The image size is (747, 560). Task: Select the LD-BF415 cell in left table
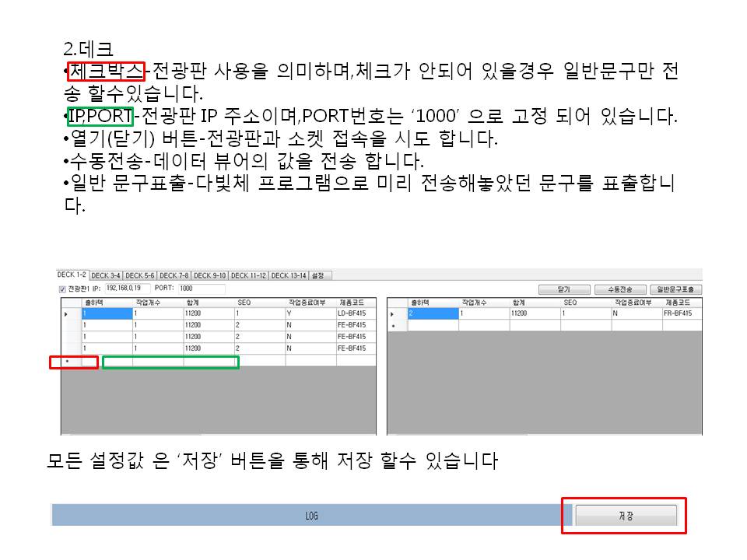(x=356, y=313)
